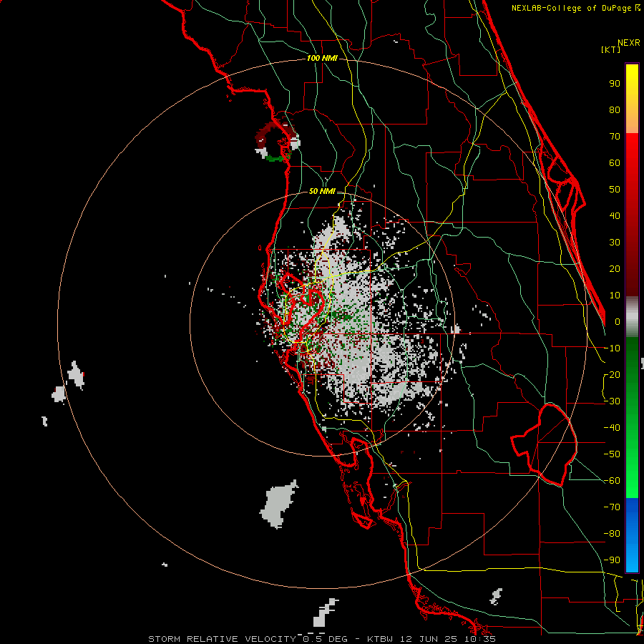644x644 pixels.
Task: Click the legend value -50
Action: click(612, 454)
